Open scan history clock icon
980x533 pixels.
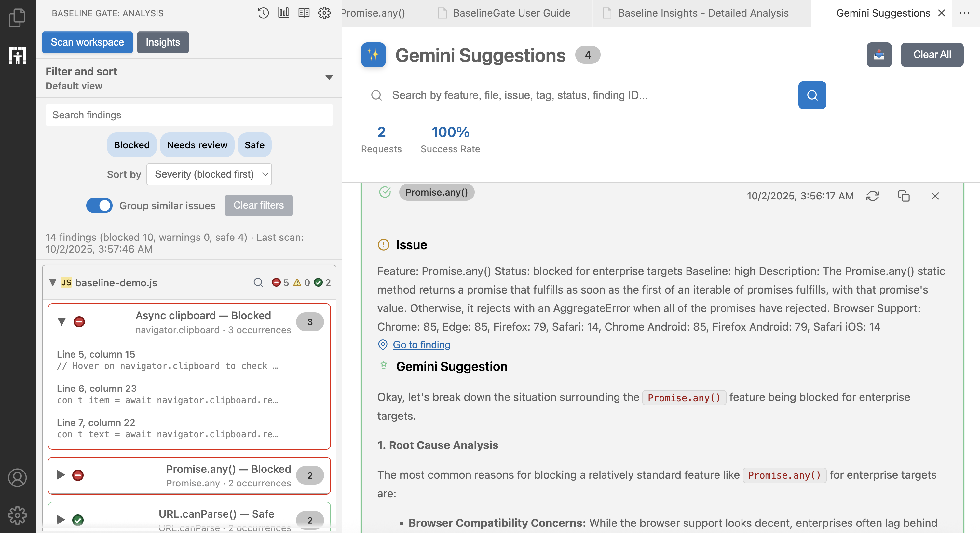263,13
